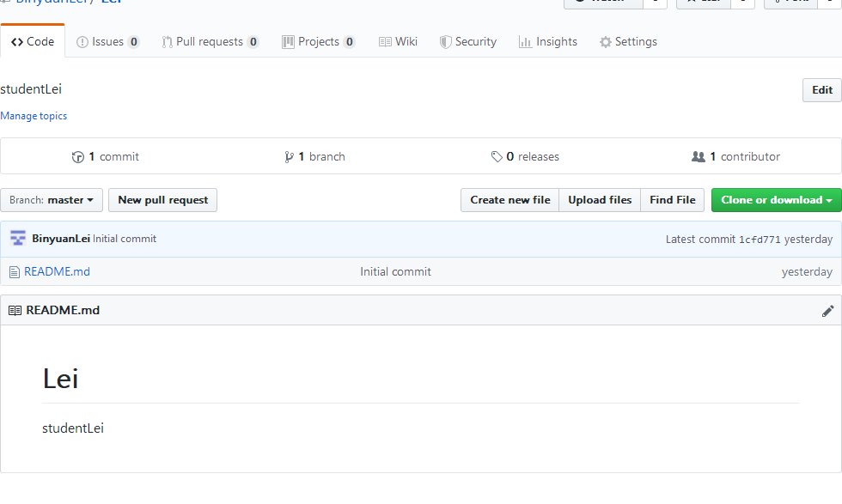This screenshot has width=842, height=504.
Task: Open the Issues tab
Action: (108, 41)
